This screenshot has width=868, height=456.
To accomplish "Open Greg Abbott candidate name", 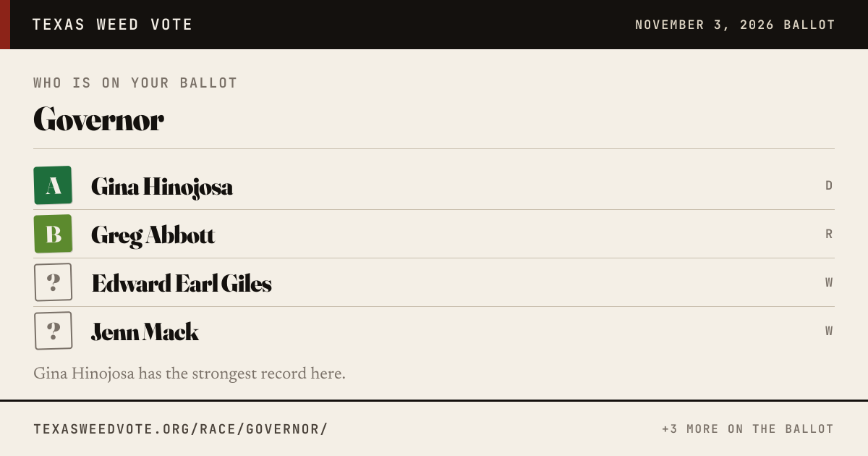I will click(x=153, y=235).
